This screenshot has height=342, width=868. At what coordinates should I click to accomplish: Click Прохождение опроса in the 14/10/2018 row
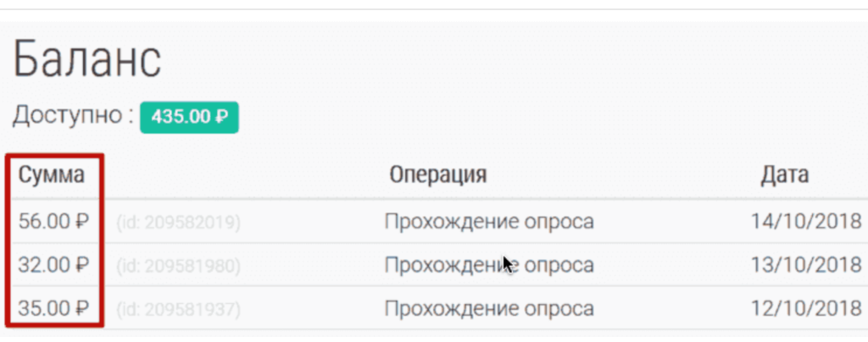click(489, 222)
